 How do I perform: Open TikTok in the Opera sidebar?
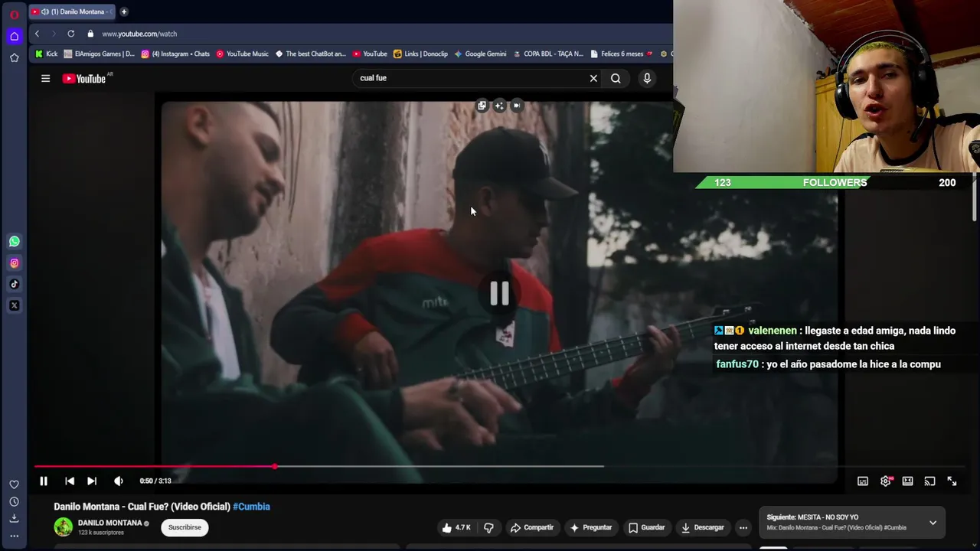(14, 284)
